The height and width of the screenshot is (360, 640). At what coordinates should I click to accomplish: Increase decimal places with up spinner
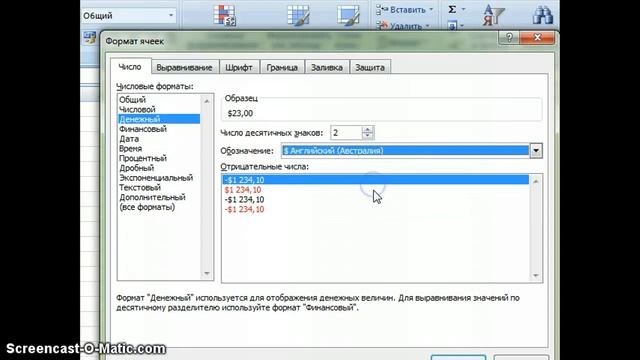[367, 129]
